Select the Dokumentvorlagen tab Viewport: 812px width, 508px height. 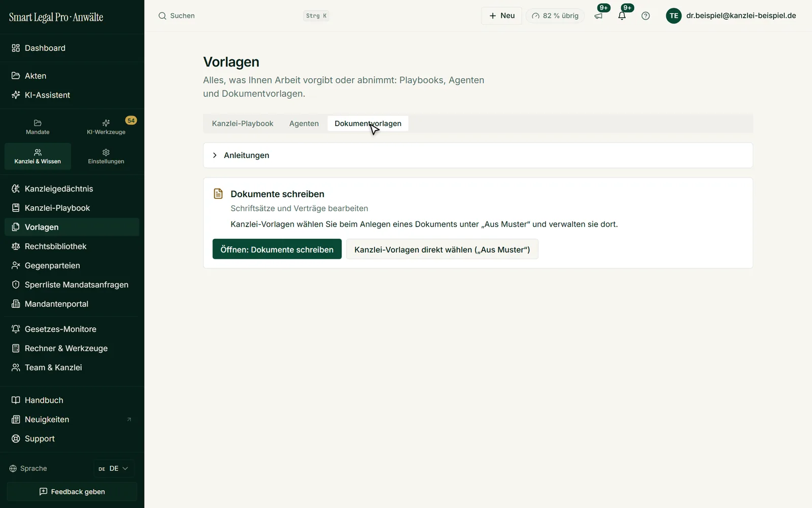coord(368,123)
